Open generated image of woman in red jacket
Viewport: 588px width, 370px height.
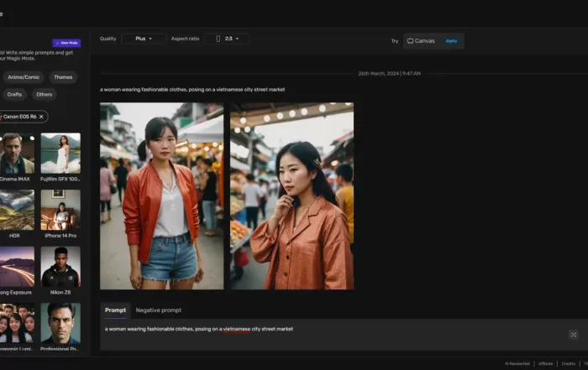point(161,195)
